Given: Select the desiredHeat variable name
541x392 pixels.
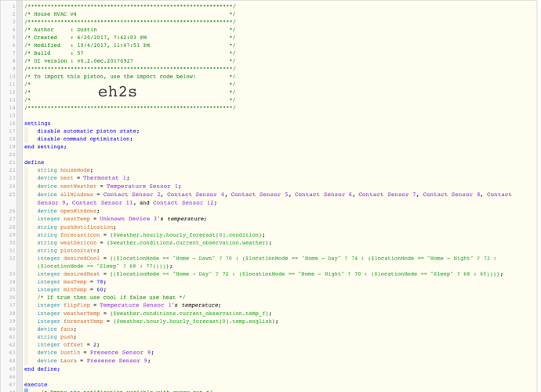Looking at the screenshot, I should click(82, 274).
